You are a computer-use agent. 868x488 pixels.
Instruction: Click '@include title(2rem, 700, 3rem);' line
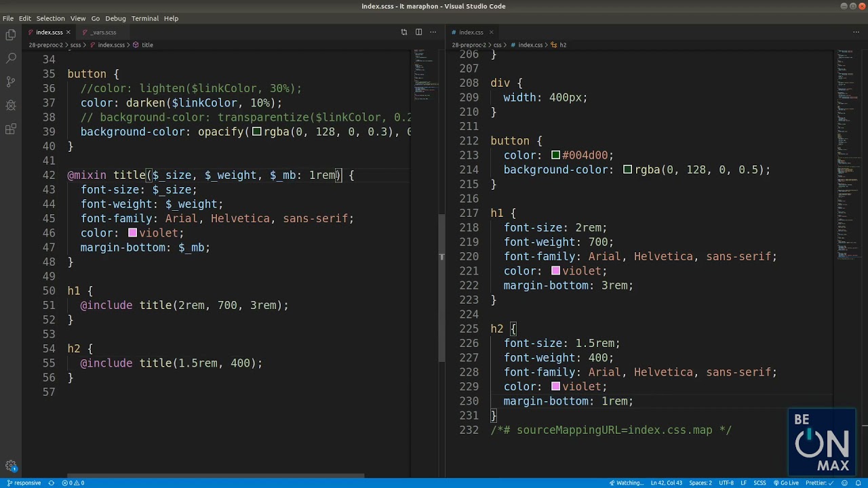coord(184,305)
